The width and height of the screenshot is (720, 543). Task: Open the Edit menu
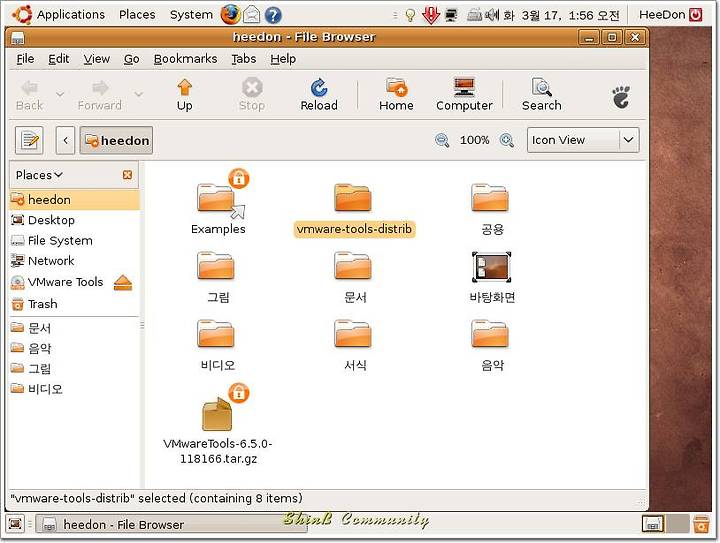click(x=59, y=59)
